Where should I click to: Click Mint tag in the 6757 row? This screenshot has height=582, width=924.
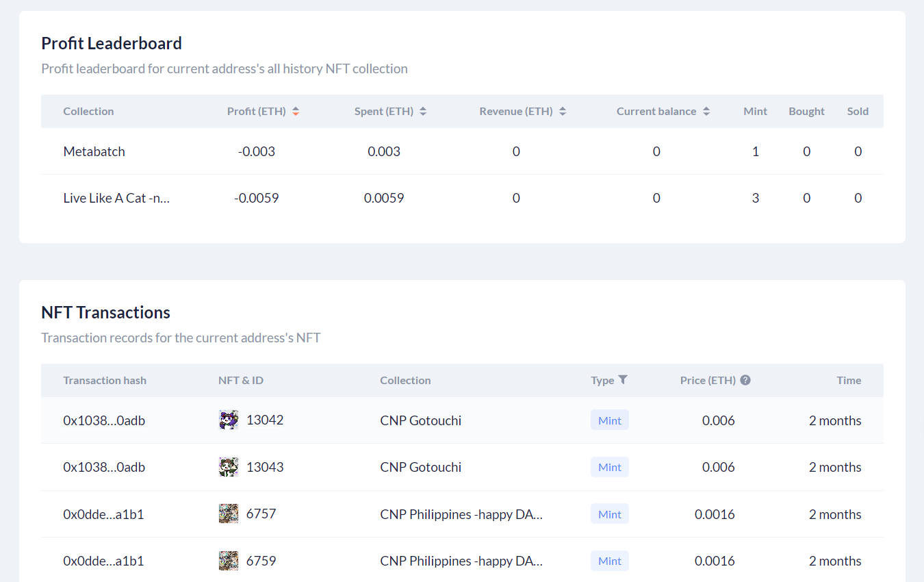610,514
